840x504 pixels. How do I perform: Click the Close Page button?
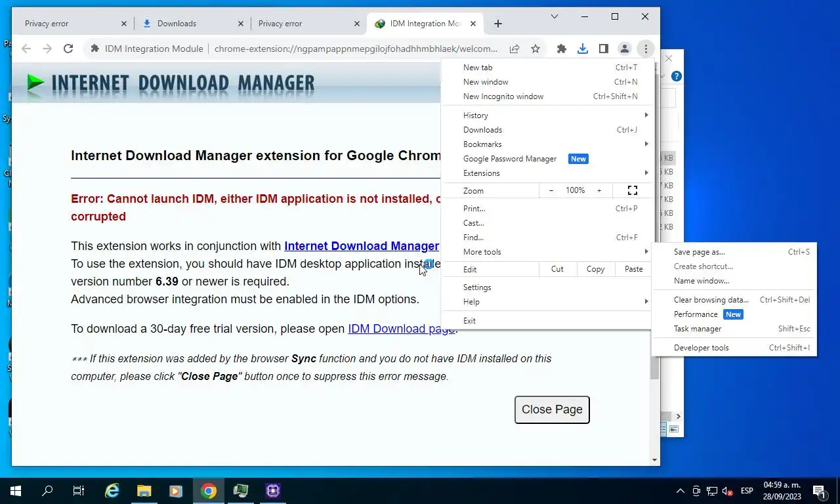(x=552, y=409)
